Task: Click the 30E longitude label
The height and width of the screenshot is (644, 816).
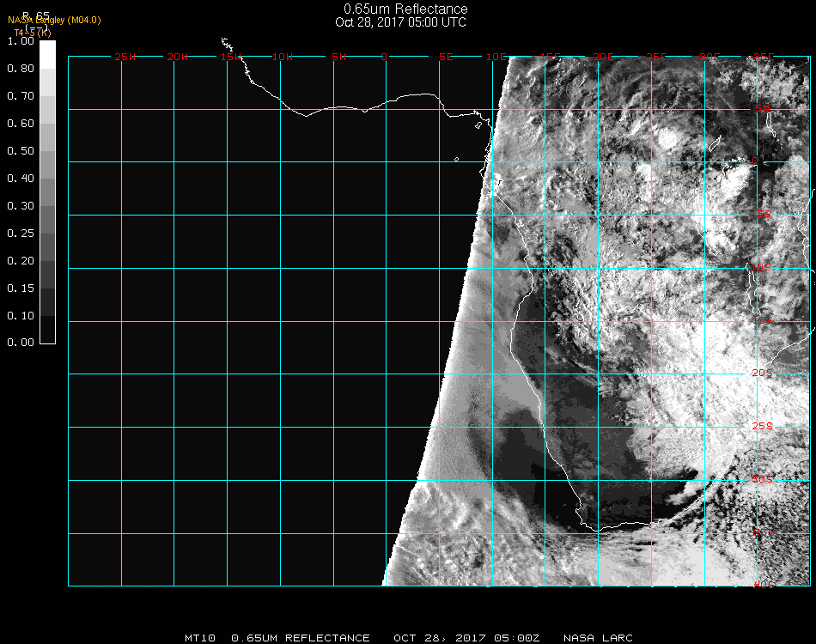Action: (x=709, y=57)
